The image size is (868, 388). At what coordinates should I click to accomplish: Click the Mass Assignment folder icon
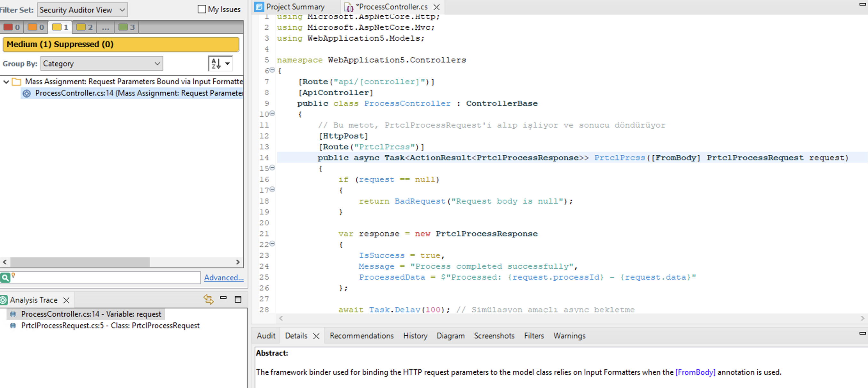tap(17, 82)
